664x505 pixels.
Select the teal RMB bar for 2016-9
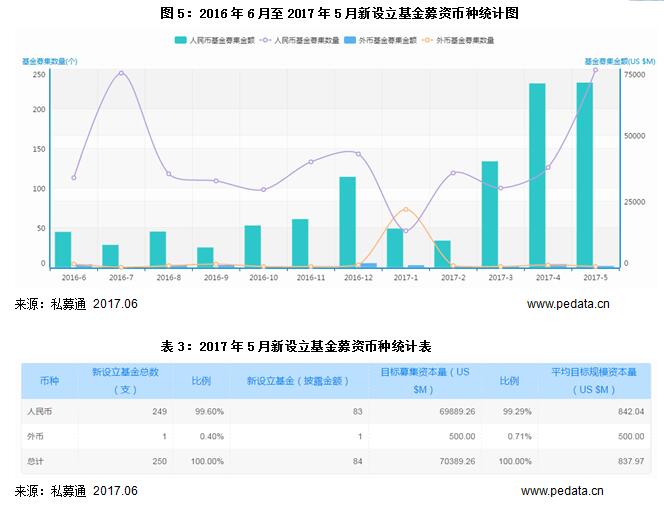pos(205,257)
